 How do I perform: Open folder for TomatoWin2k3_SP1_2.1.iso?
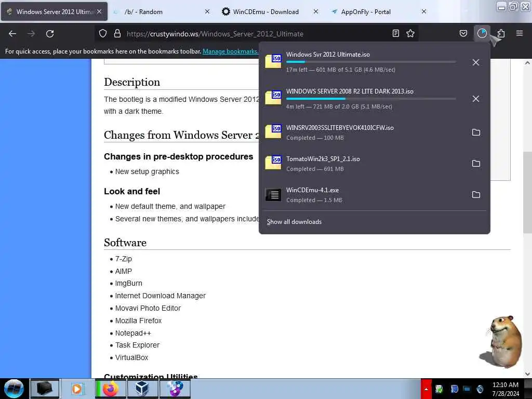(x=476, y=164)
